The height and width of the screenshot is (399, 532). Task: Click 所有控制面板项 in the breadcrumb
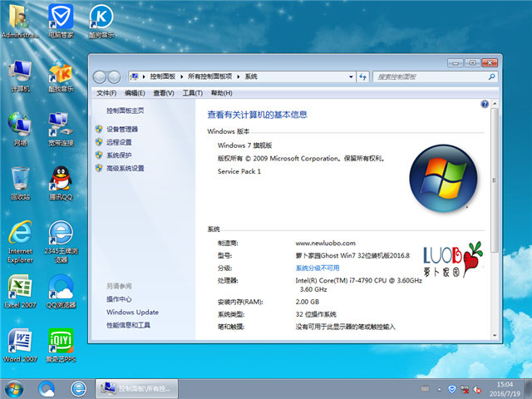(209, 76)
